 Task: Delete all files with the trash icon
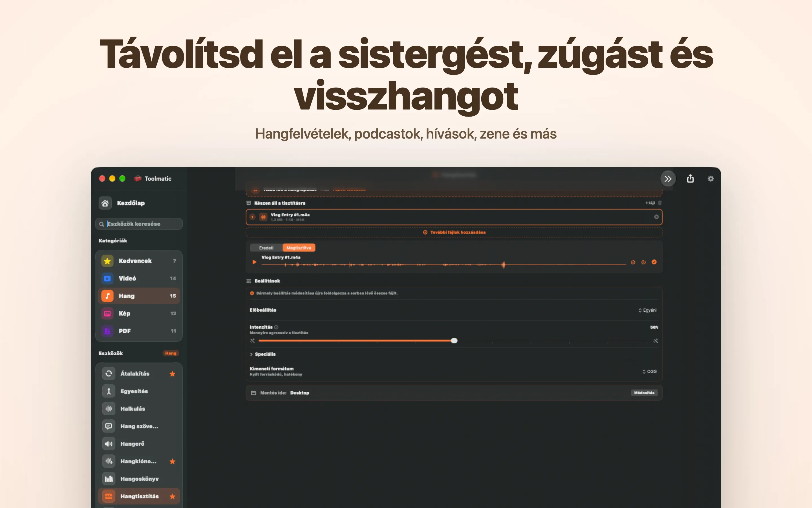point(660,203)
